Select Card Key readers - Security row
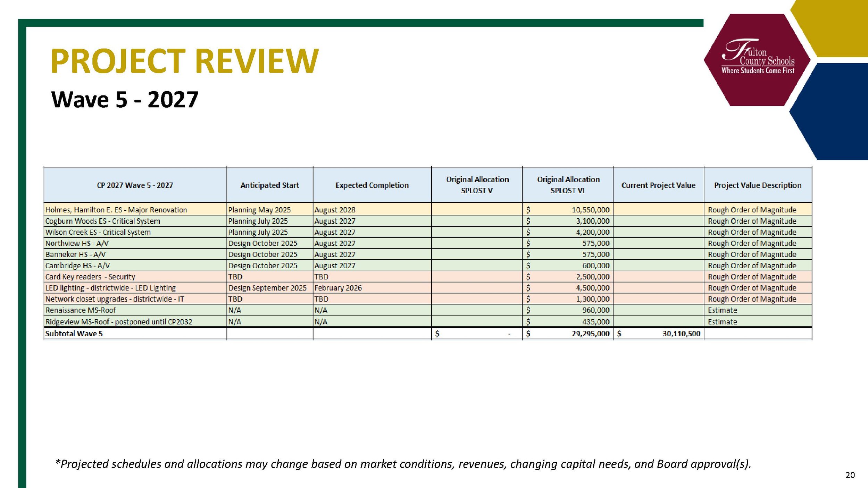Viewport: 868px width, 488px height. (x=428, y=277)
